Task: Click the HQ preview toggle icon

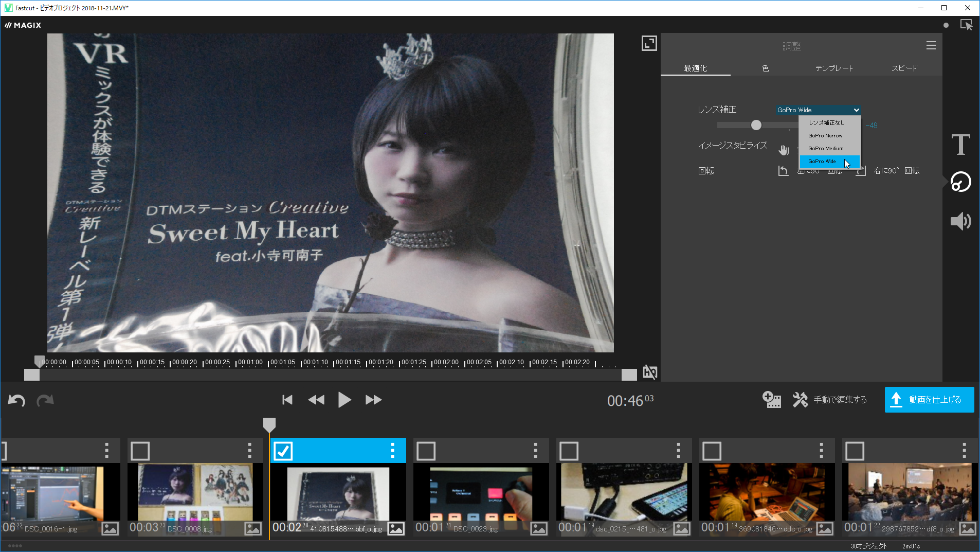Action: coord(650,372)
